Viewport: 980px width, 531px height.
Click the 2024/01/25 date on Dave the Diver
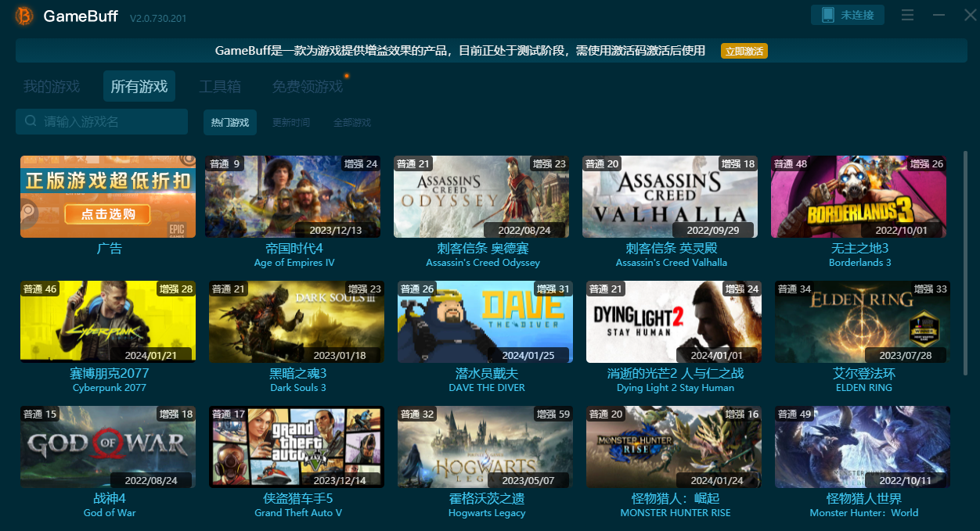click(x=528, y=356)
